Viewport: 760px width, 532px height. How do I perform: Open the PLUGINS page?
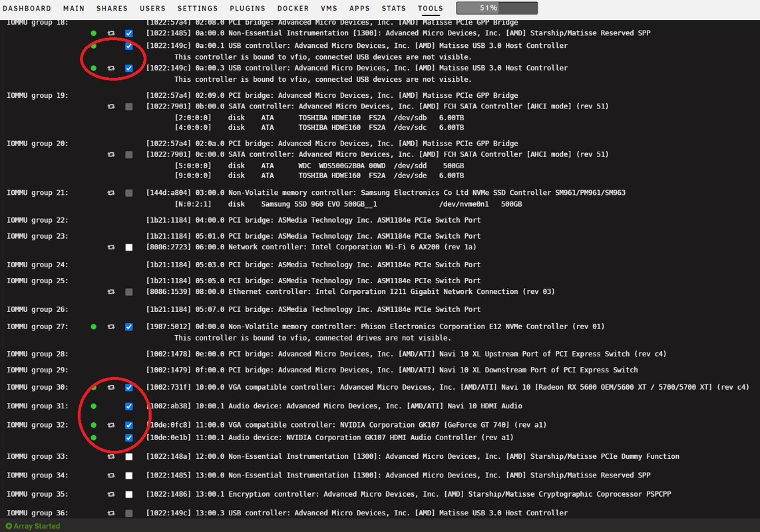click(248, 8)
